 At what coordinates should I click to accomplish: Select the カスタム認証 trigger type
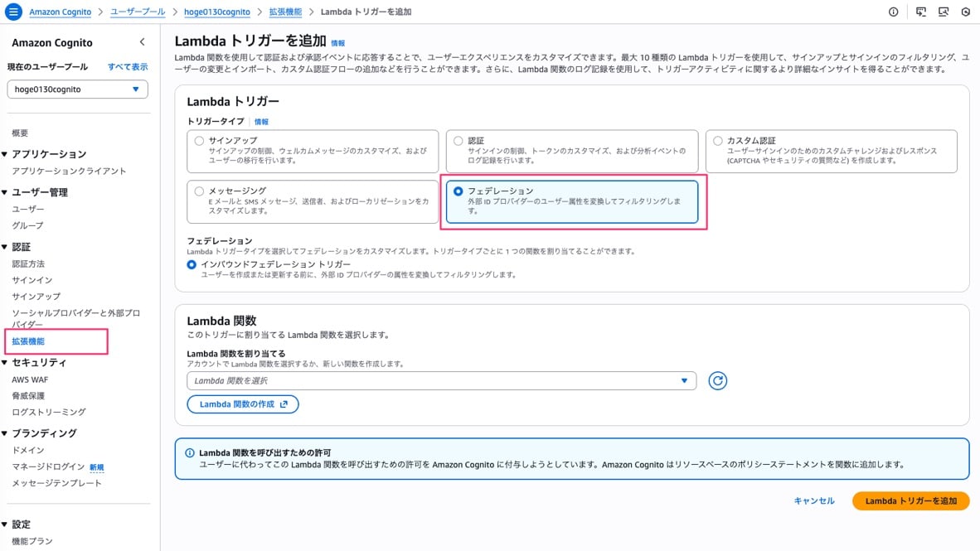(718, 139)
